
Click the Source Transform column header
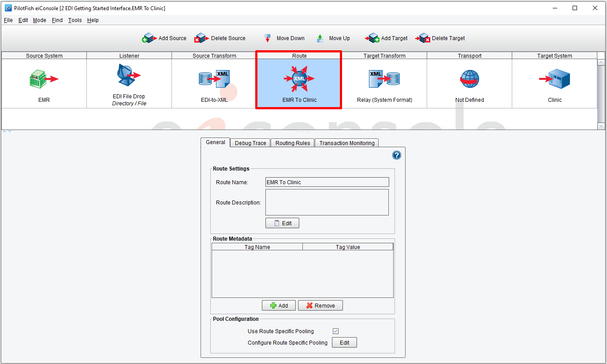(214, 56)
